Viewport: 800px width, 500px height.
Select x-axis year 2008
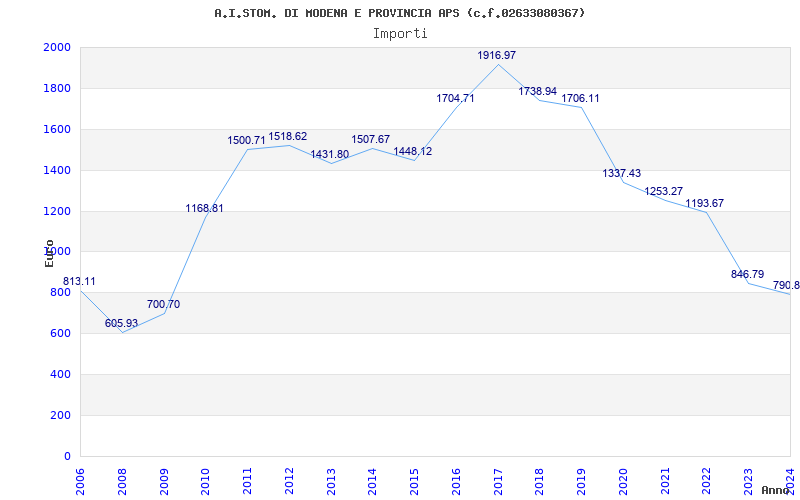[122, 482]
